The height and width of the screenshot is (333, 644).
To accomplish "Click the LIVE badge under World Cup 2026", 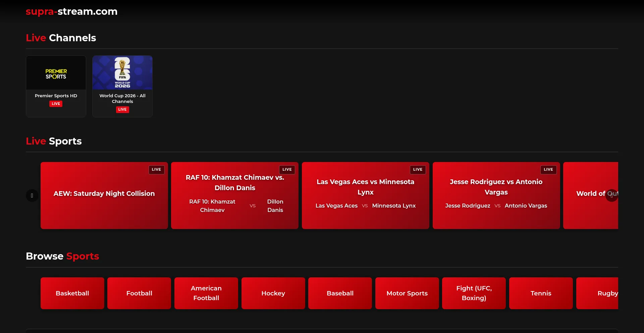I will (x=122, y=109).
